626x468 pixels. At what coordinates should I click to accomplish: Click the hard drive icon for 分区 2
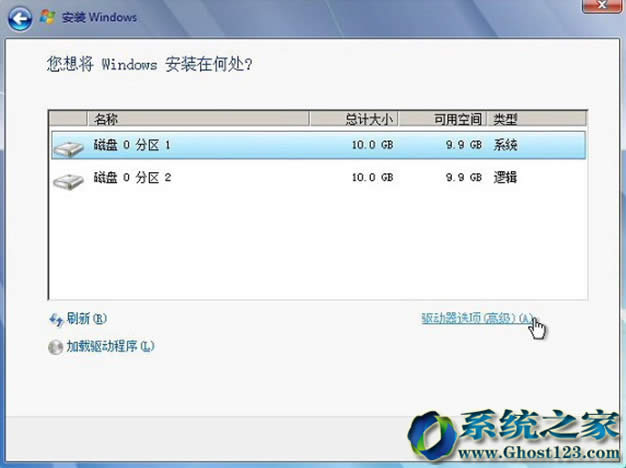(68, 180)
